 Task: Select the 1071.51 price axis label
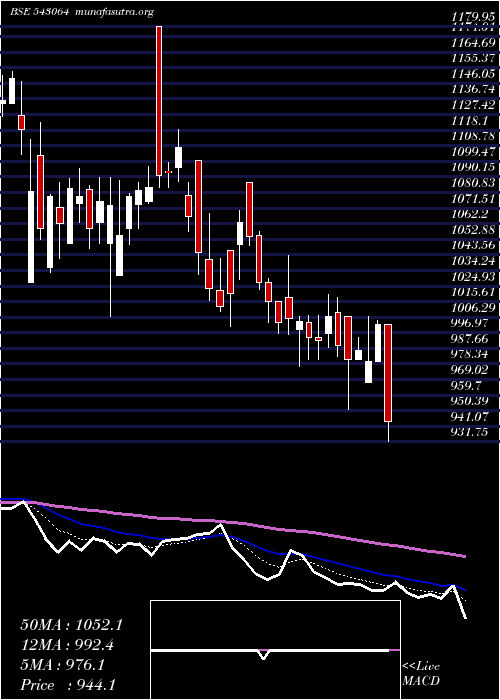pos(473,198)
